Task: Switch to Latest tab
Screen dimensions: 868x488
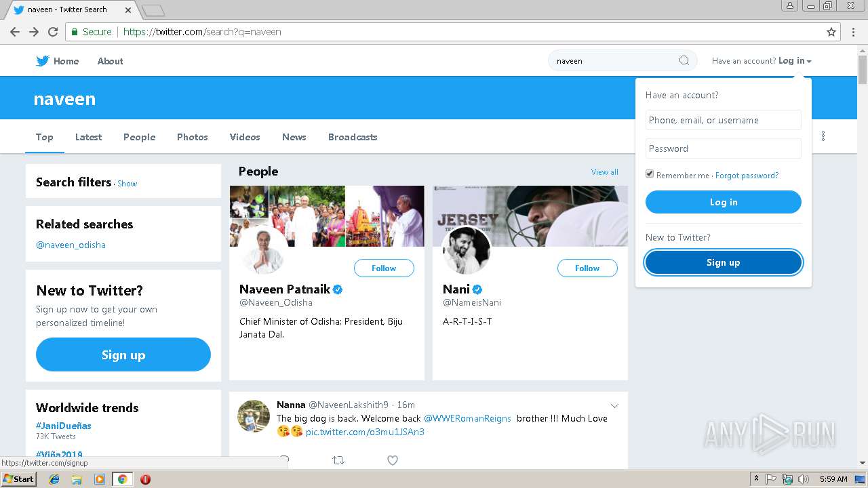Action: [88, 137]
